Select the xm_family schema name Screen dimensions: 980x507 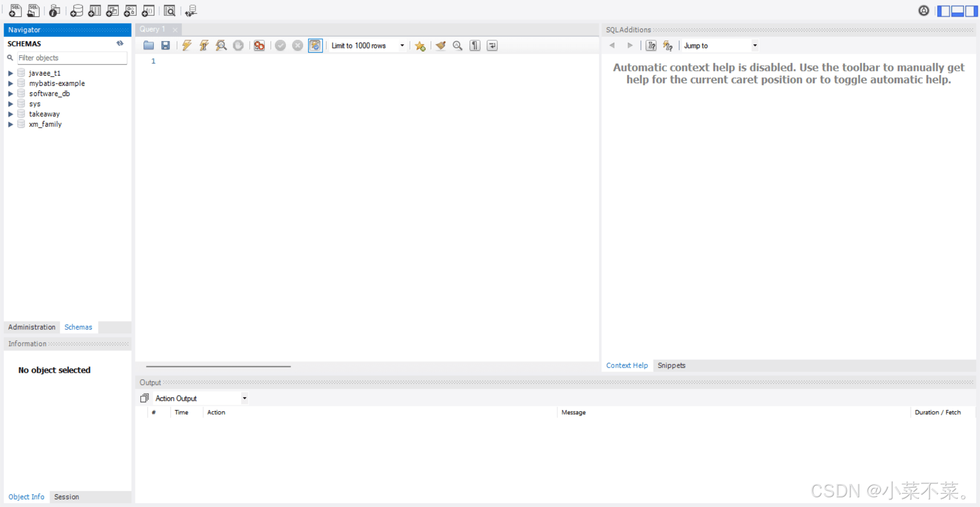coord(45,124)
